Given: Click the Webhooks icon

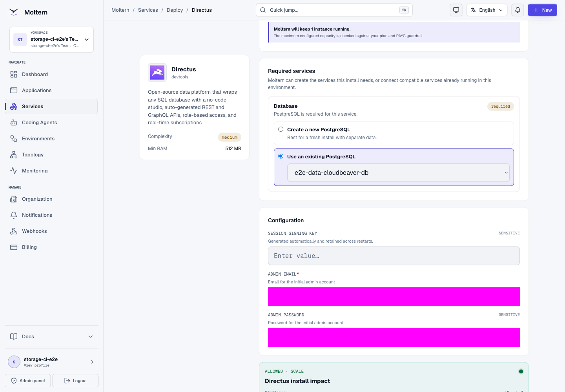Looking at the screenshot, I should tap(14, 231).
